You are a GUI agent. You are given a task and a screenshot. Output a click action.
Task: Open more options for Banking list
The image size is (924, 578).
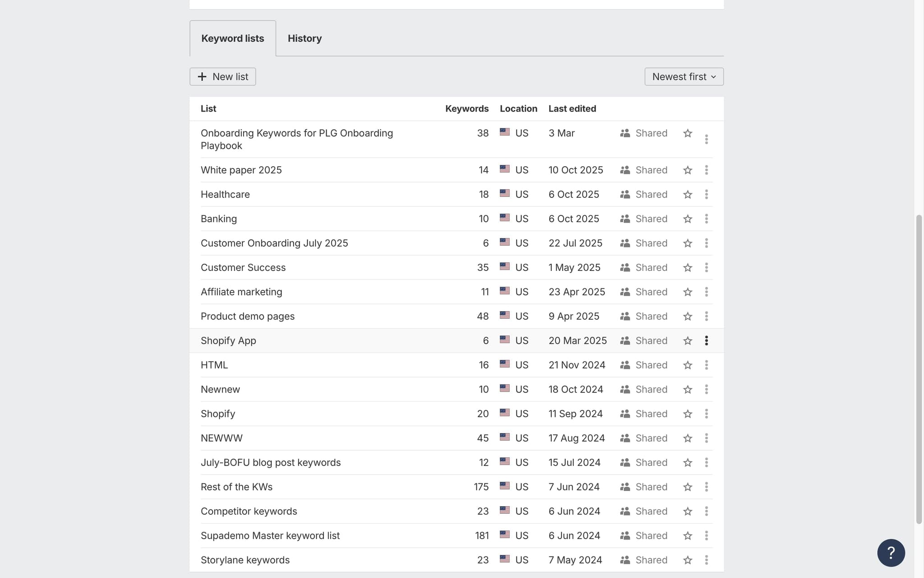click(706, 219)
